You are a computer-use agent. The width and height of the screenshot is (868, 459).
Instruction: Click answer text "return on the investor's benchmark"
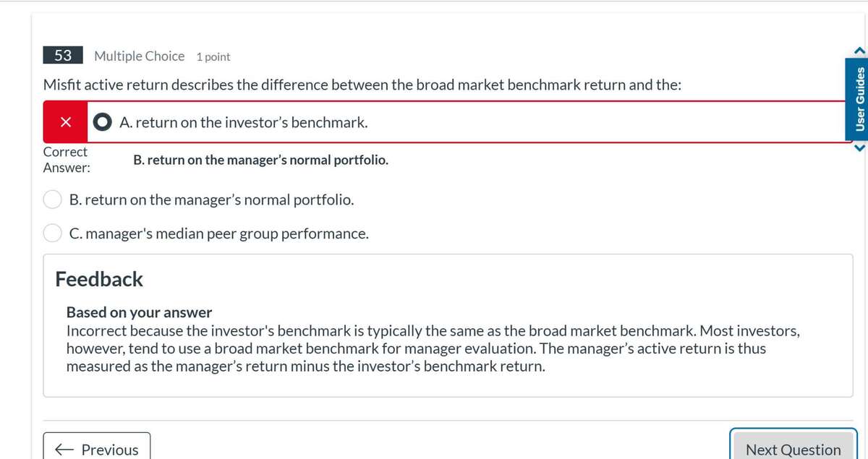243,122
